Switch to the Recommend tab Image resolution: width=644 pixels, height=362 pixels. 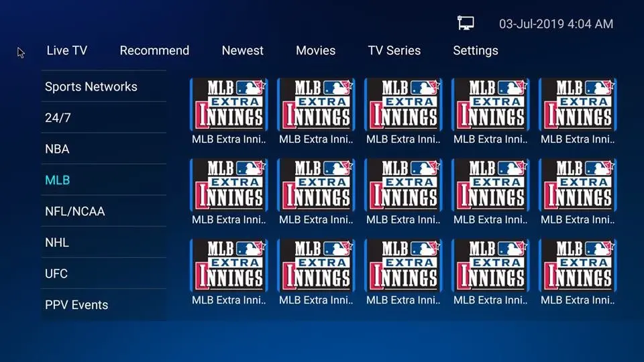tap(154, 50)
